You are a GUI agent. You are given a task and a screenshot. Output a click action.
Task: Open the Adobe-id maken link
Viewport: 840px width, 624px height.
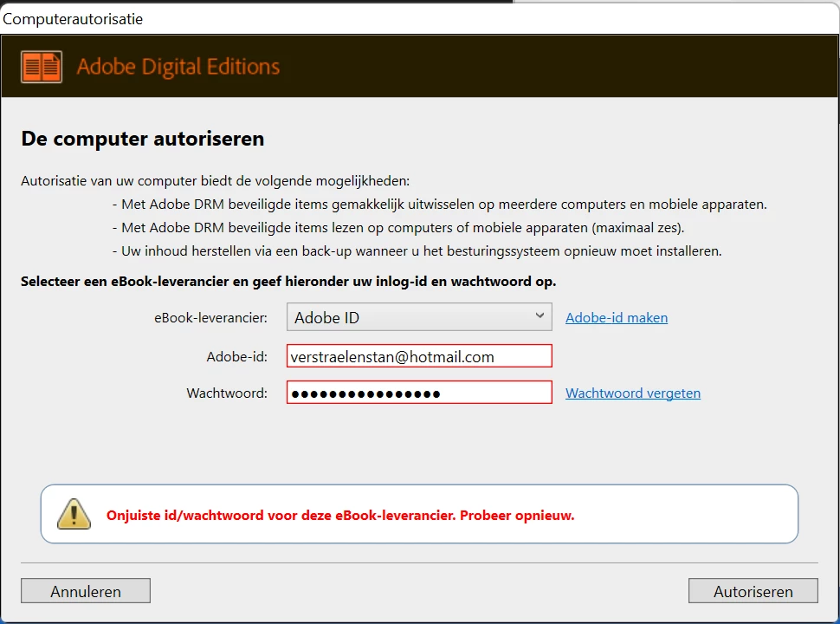(x=617, y=318)
